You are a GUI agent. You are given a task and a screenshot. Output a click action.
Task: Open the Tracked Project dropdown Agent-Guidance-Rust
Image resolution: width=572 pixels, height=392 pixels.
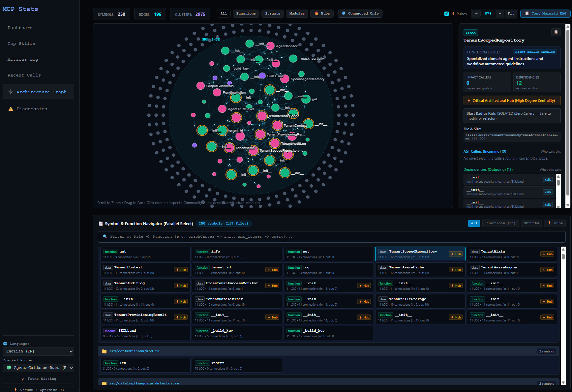tap(38, 368)
